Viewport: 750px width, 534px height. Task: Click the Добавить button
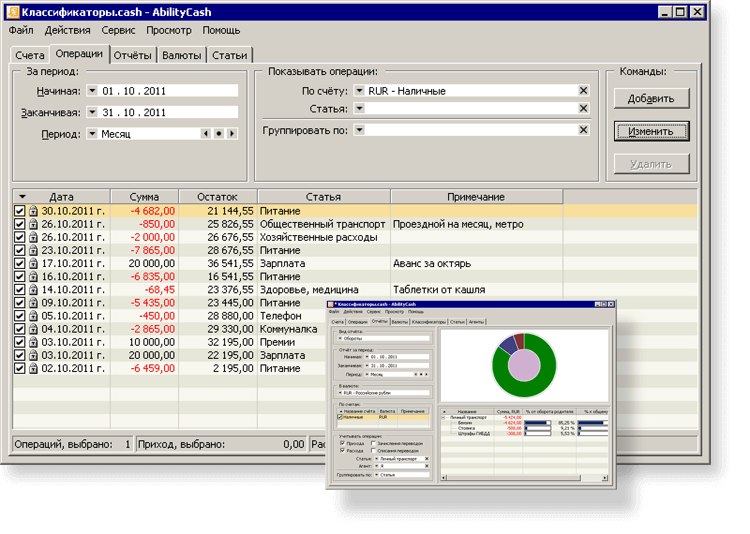pyautogui.click(x=651, y=98)
